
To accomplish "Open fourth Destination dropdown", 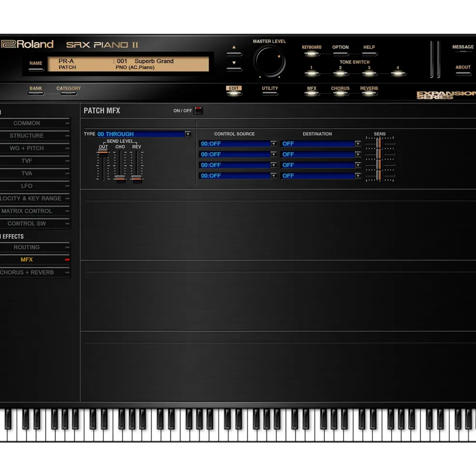I will [x=358, y=175].
